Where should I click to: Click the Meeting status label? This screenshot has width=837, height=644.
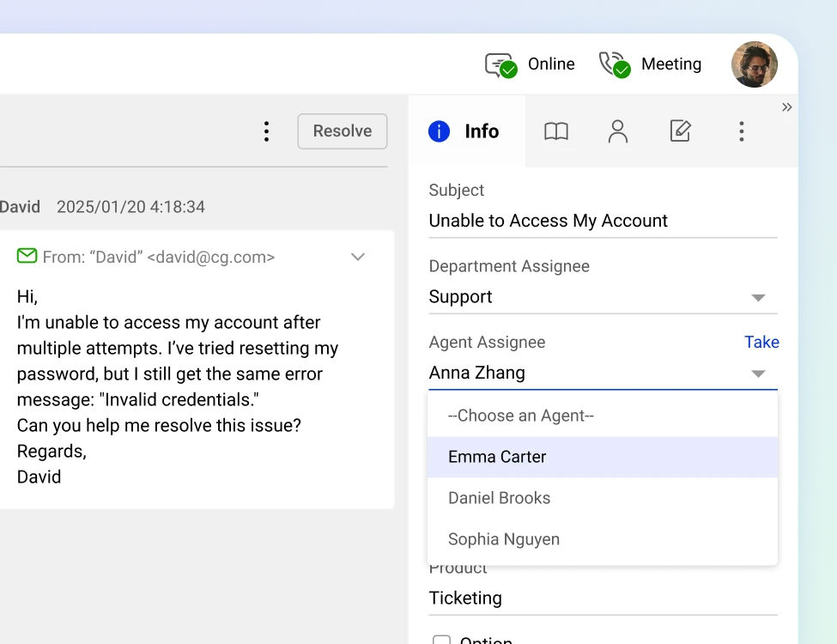click(x=671, y=64)
